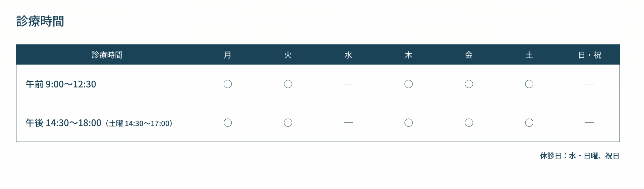
Task: Click the Tuesday afternoon circle mark
Action: (x=288, y=123)
